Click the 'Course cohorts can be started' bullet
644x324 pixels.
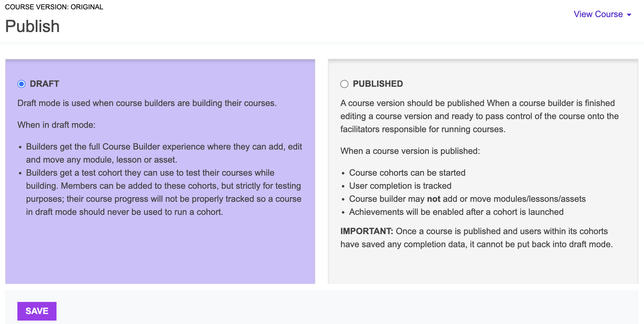[x=407, y=173]
